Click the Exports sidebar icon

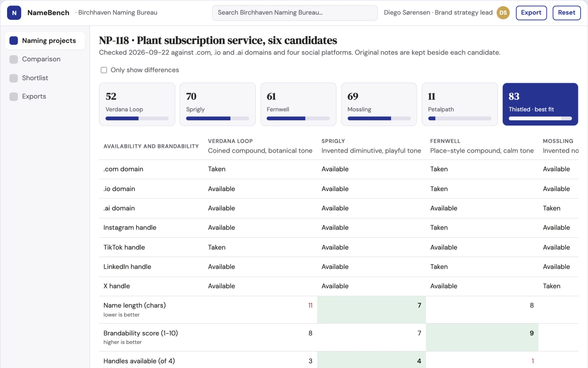click(14, 96)
